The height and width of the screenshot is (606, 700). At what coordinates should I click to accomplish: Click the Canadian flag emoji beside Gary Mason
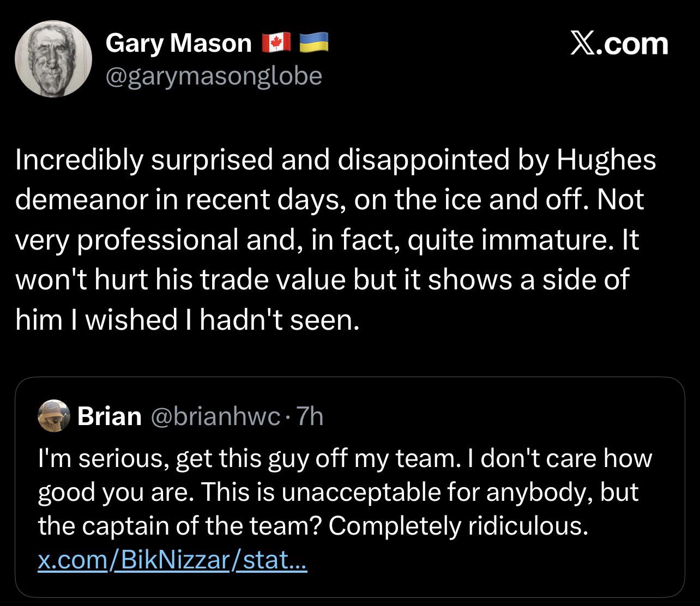276,43
